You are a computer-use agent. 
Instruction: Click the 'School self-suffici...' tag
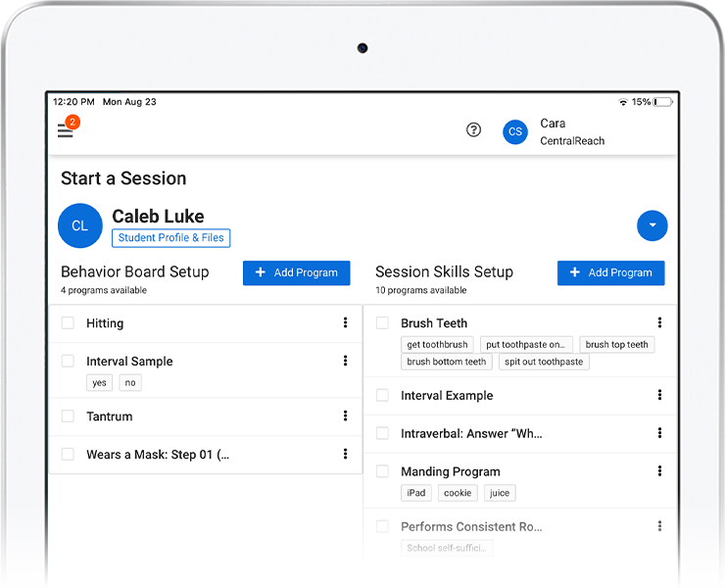(x=447, y=548)
